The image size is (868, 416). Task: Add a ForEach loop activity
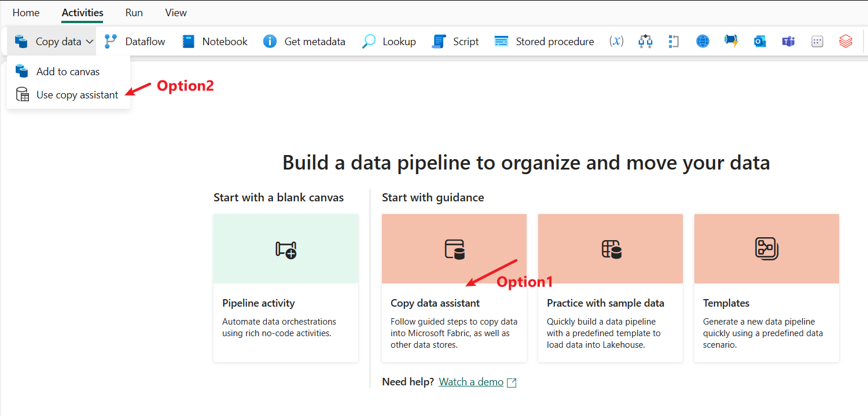click(x=674, y=41)
